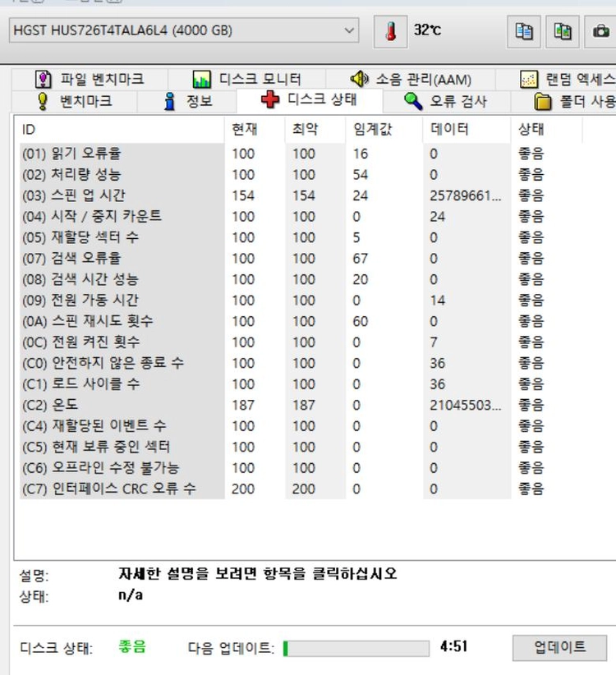
Task: Click the 32°C temperature reading
Action: 427,30
